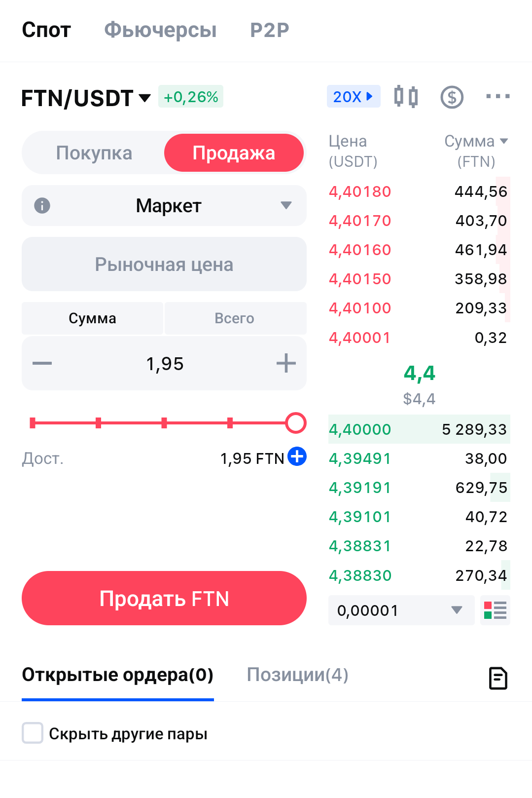Open the candlestick chart view
Screen dimensions: 532x798
(406, 96)
